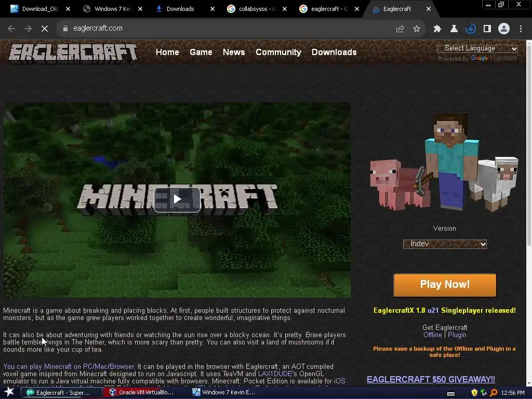Click the magnifier tray icon
The height and width of the screenshot is (399, 532).
(494, 393)
